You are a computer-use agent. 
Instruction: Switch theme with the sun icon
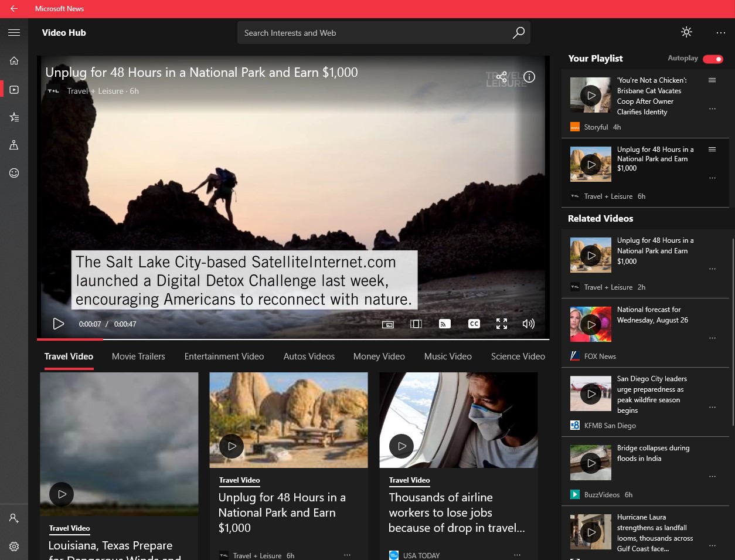pos(686,32)
